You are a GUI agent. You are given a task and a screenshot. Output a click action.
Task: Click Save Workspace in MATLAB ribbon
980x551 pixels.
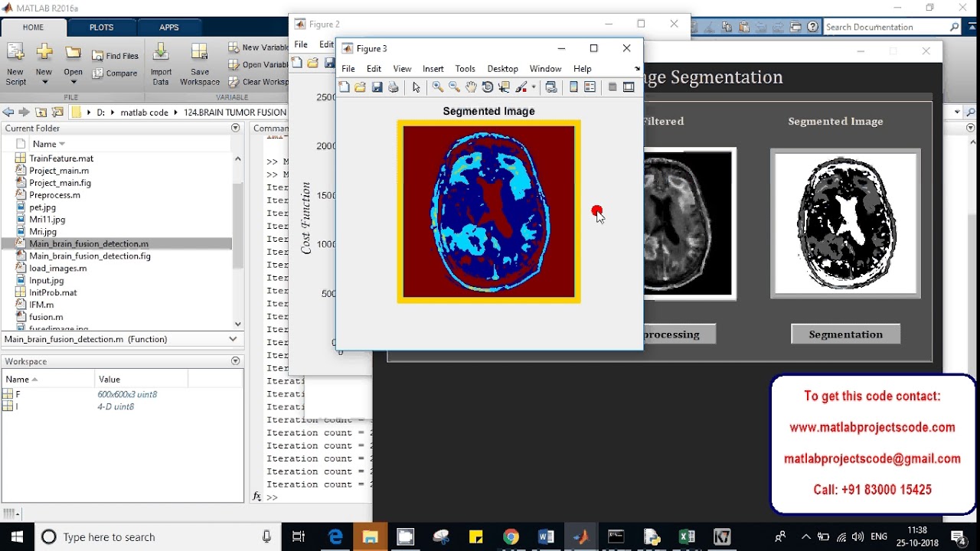[x=199, y=64]
